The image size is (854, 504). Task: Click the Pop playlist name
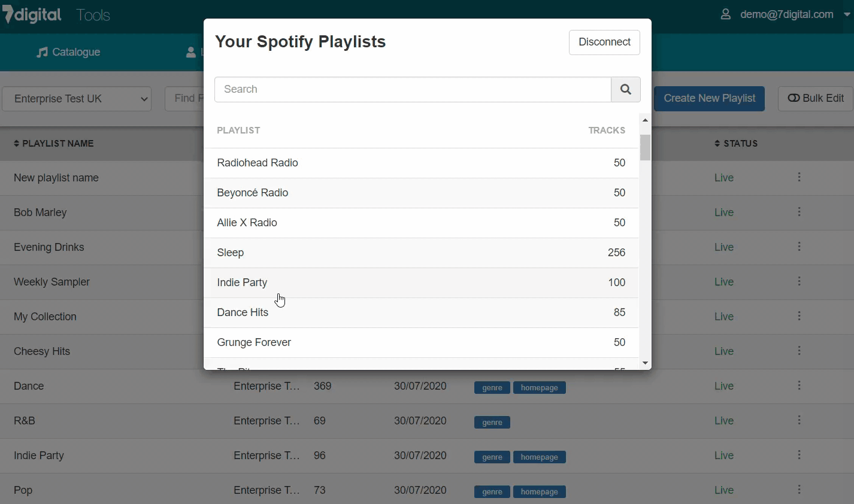click(23, 490)
